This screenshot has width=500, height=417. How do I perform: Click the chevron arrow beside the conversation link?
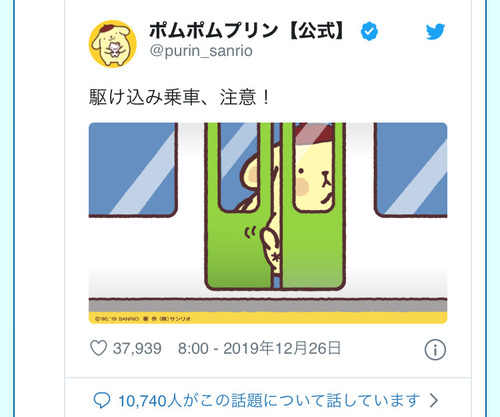[x=433, y=400]
